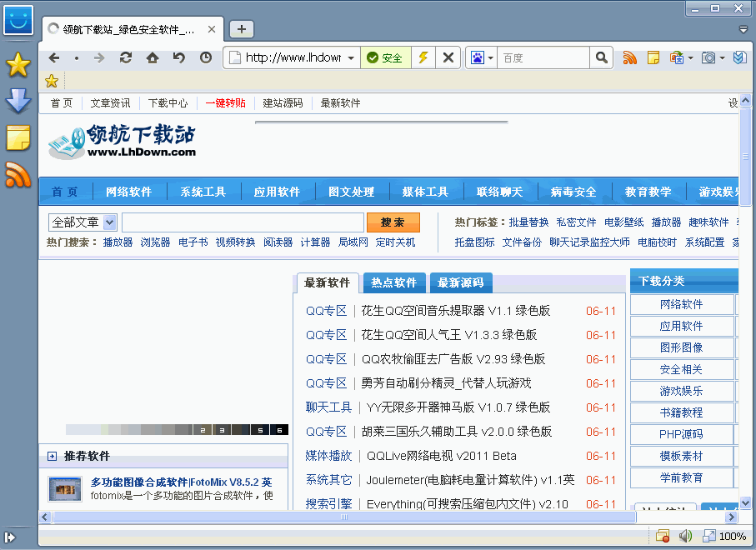
Task: Open browsing history clock icon
Action: pyautogui.click(x=206, y=57)
